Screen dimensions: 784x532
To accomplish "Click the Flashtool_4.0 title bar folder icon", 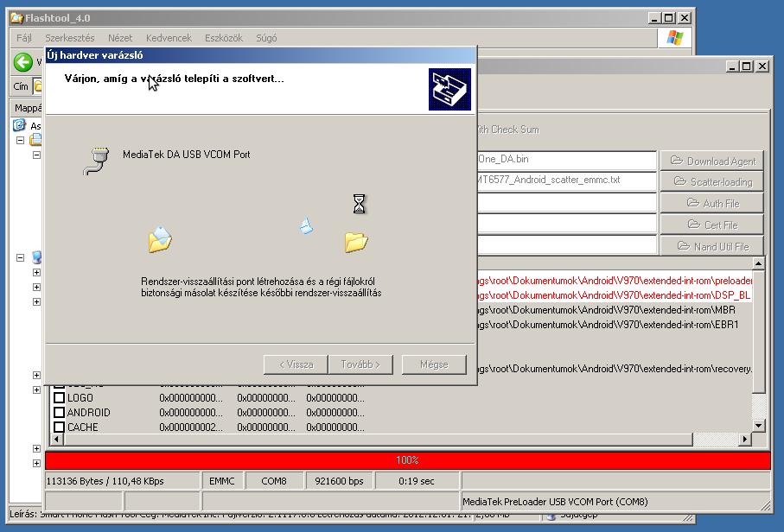I will click(x=17, y=18).
